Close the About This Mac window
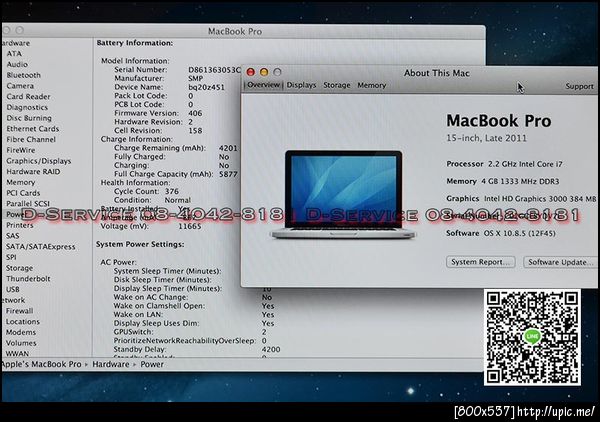600x422 pixels. 251,72
